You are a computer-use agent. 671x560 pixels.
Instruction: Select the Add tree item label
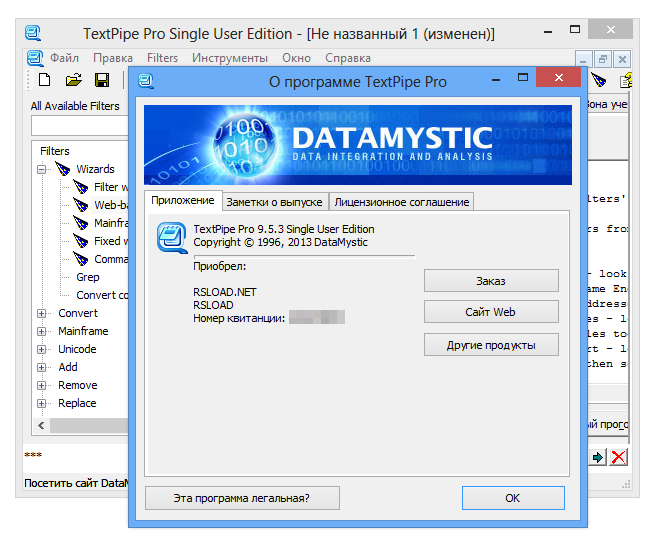point(68,367)
